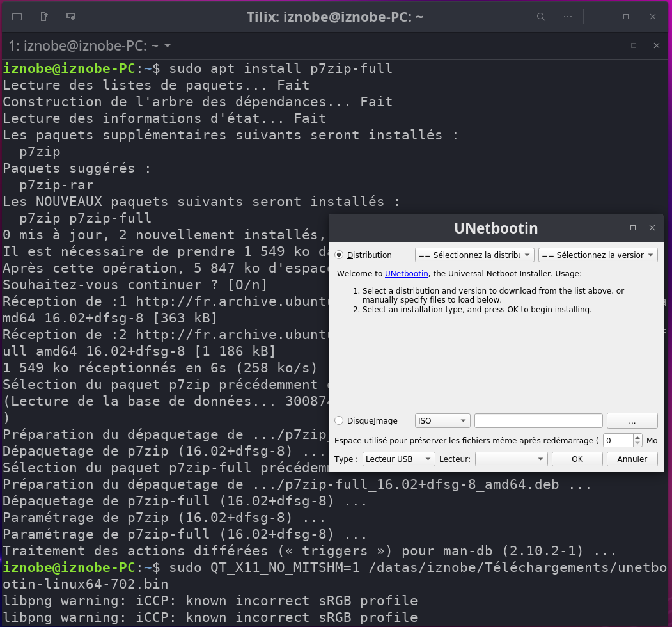Minimize the UNetbootin window

point(614,228)
